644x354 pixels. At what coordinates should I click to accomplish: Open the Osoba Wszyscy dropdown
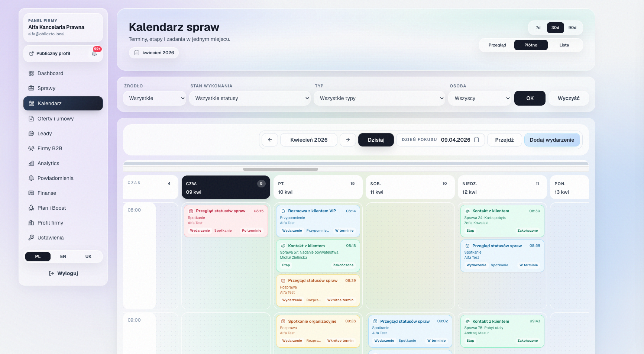(x=479, y=98)
